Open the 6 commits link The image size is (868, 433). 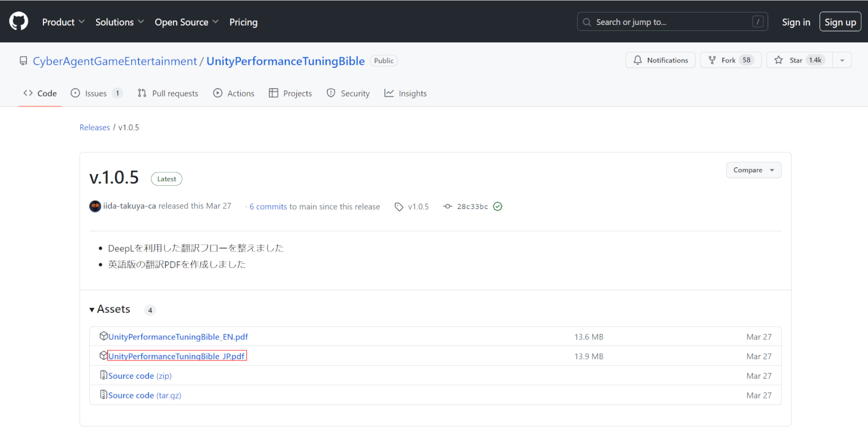click(268, 207)
